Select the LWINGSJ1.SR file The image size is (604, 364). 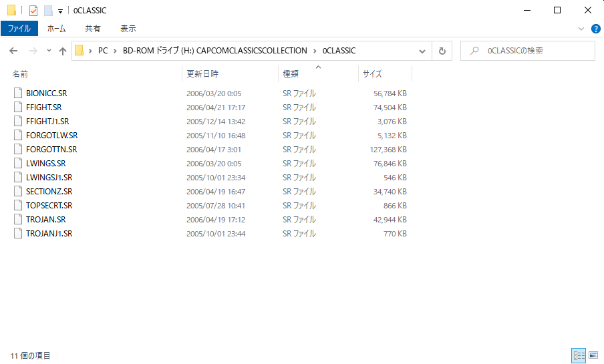point(49,178)
